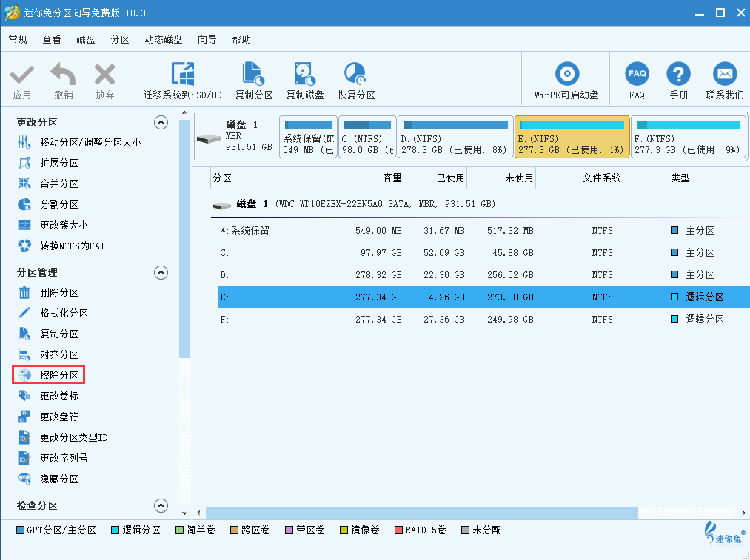Viewport: 750px width, 560px height.
Task: Open the 磁盘 menu
Action: tap(86, 40)
